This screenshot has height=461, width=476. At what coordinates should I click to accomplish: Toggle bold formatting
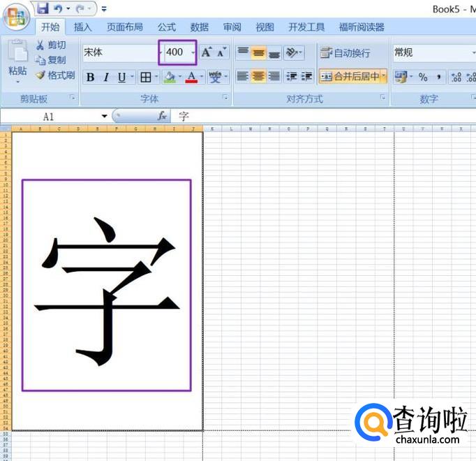pos(90,78)
